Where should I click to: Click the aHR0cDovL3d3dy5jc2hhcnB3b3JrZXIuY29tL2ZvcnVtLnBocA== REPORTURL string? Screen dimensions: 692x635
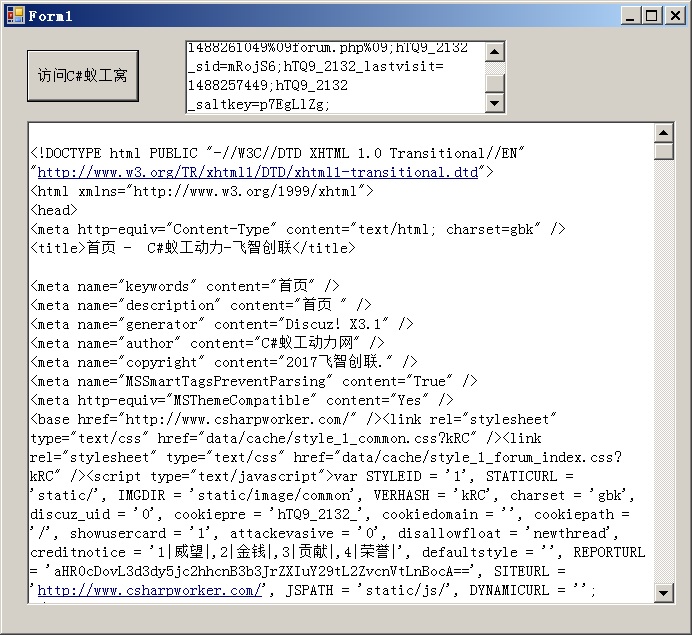[263, 571]
